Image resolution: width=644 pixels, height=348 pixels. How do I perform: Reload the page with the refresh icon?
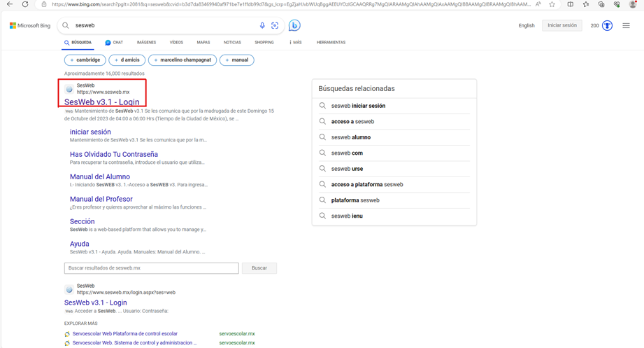(x=25, y=4)
